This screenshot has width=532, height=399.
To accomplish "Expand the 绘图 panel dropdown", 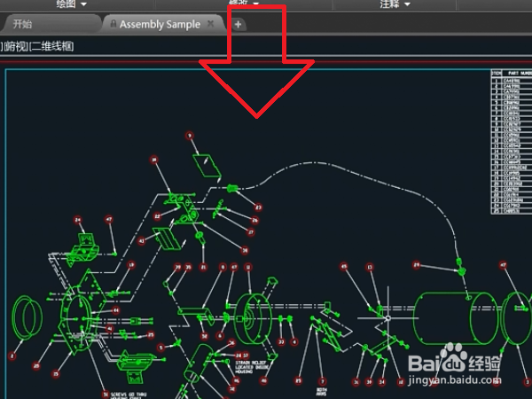I will pyautogui.click(x=72, y=4).
